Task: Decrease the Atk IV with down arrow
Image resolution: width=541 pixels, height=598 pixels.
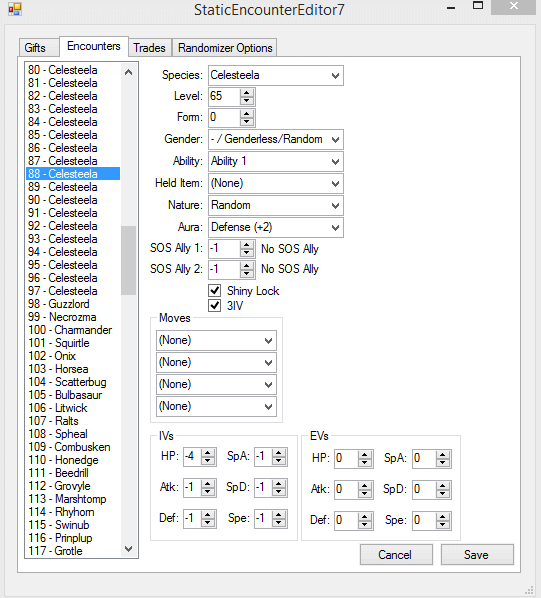Action: pyautogui.click(x=208, y=492)
